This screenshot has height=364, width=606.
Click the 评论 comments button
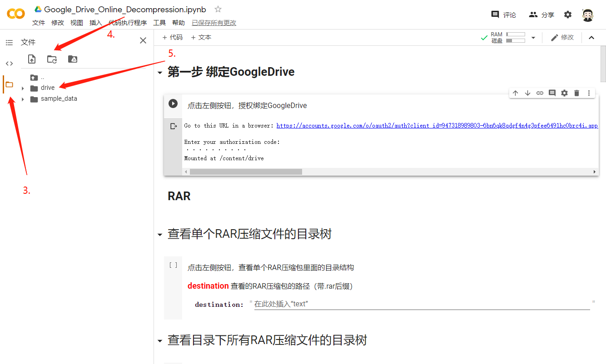[x=504, y=15]
